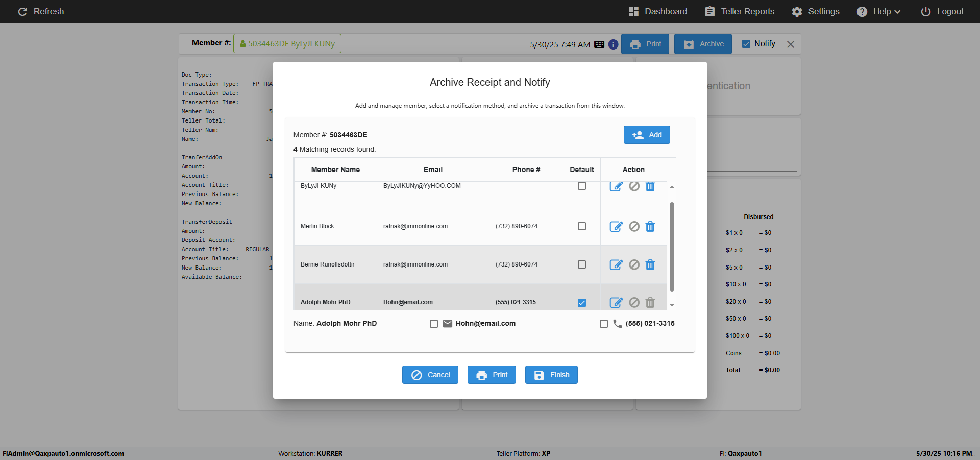The height and width of the screenshot is (460, 980).
Task: Disable the ByLyJI KUNy record
Action: tap(634, 186)
